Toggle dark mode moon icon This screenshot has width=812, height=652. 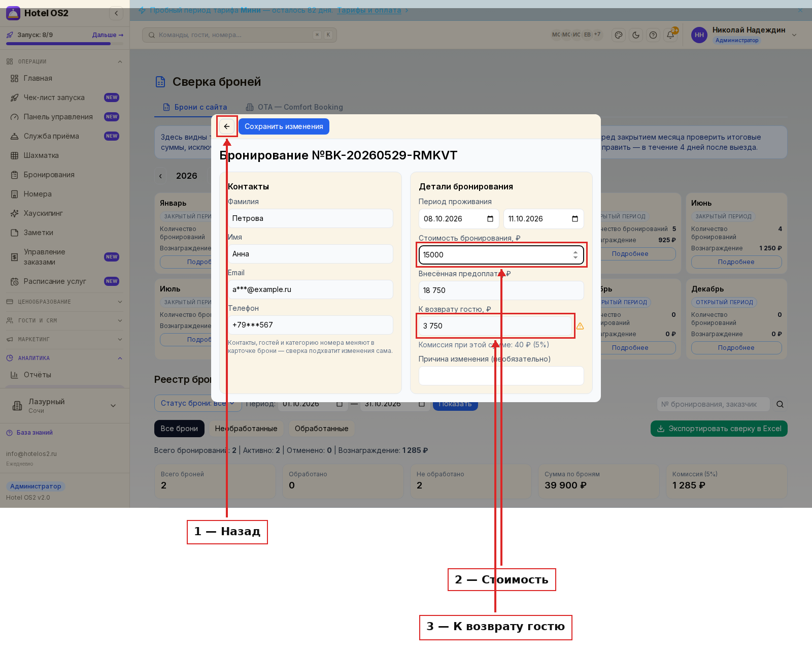(x=636, y=35)
